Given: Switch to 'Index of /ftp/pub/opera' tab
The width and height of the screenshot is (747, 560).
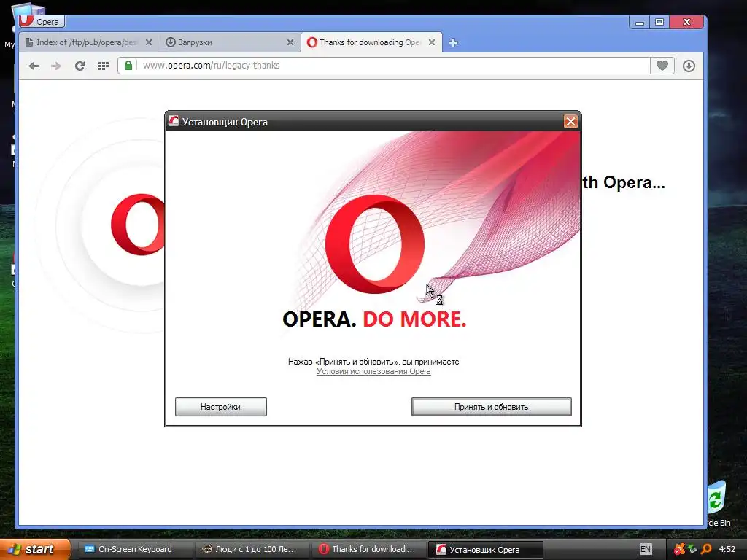Looking at the screenshot, I should (x=88, y=42).
